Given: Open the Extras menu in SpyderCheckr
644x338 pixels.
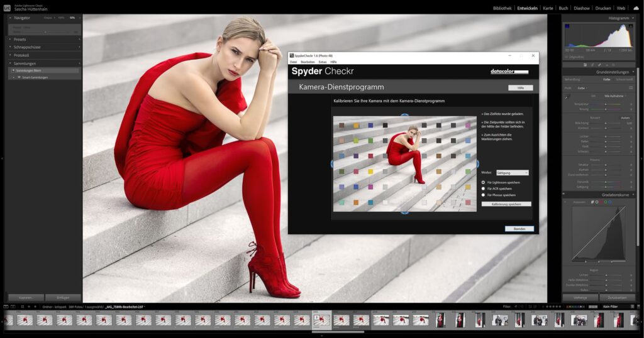Looking at the screenshot, I should tap(323, 62).
